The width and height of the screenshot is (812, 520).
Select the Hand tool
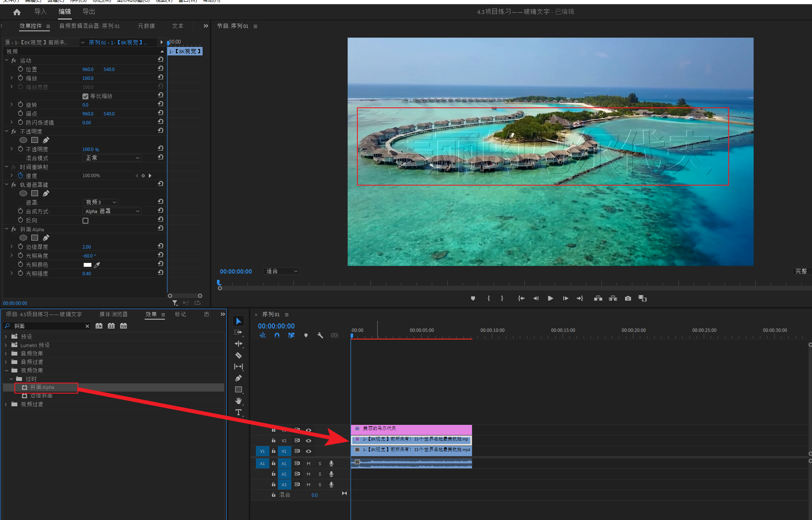pos(239,401)
